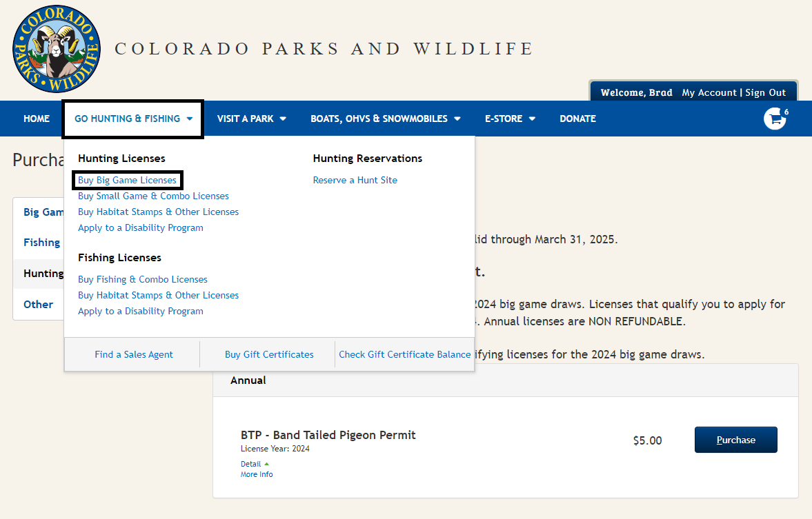Toggle the Detail link for BTP permit
The image size is (812, 519).
click(250, 464)
